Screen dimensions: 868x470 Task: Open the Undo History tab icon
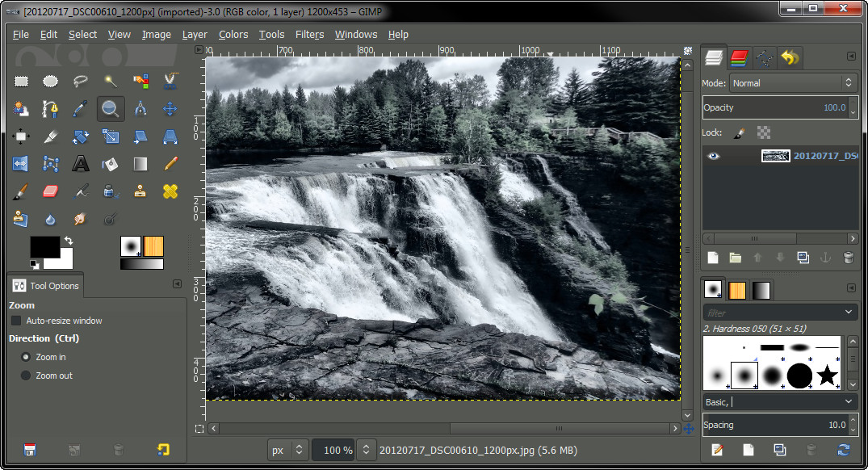(790, 57)
